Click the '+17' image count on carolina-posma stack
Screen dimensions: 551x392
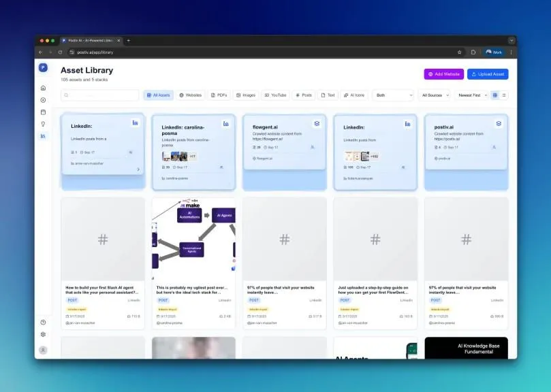193,157
